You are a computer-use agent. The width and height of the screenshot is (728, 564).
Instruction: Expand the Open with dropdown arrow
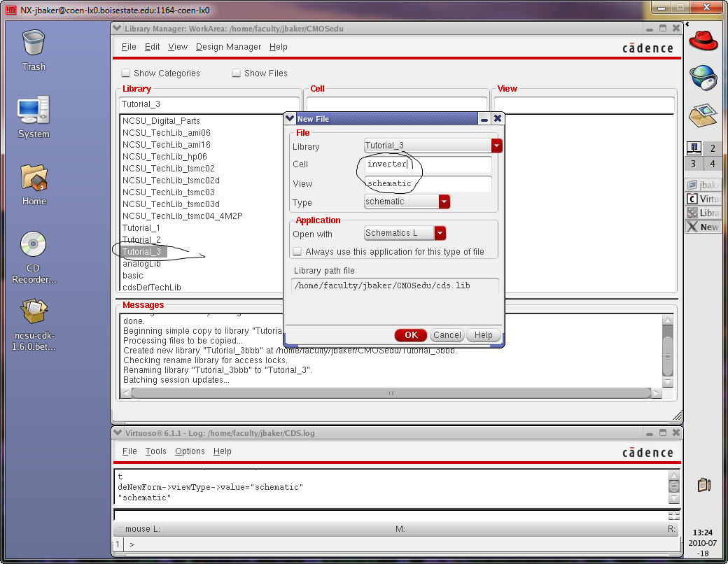click(x=440, y=233)
